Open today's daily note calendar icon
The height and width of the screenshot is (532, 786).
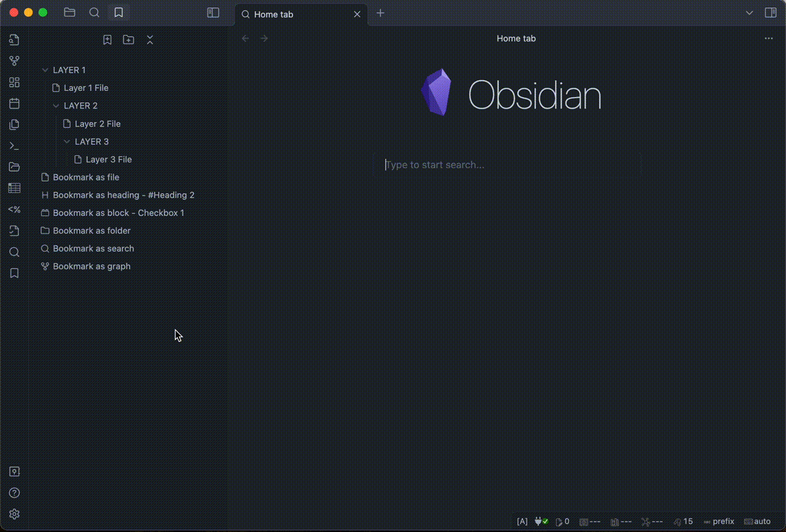point(14,104)
